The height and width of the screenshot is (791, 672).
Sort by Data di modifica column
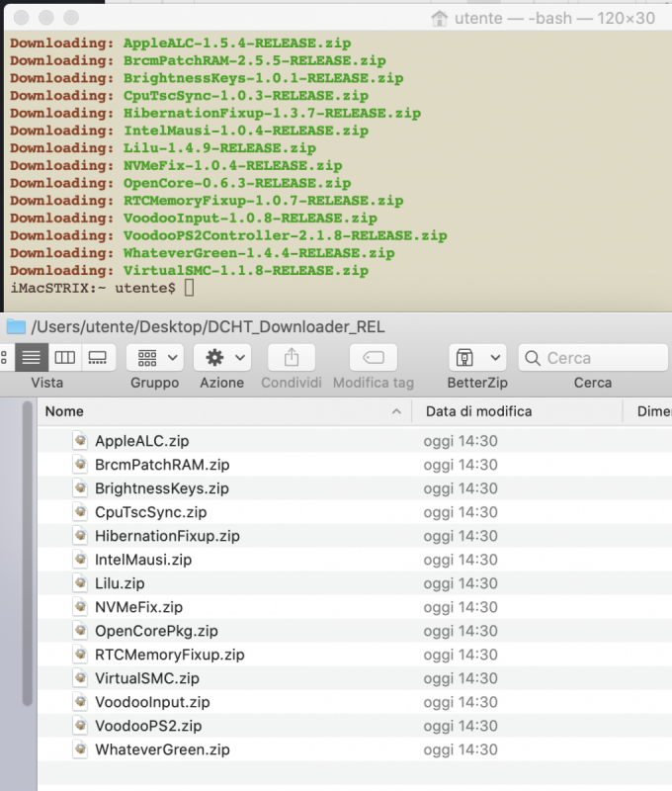coord(517,411)
